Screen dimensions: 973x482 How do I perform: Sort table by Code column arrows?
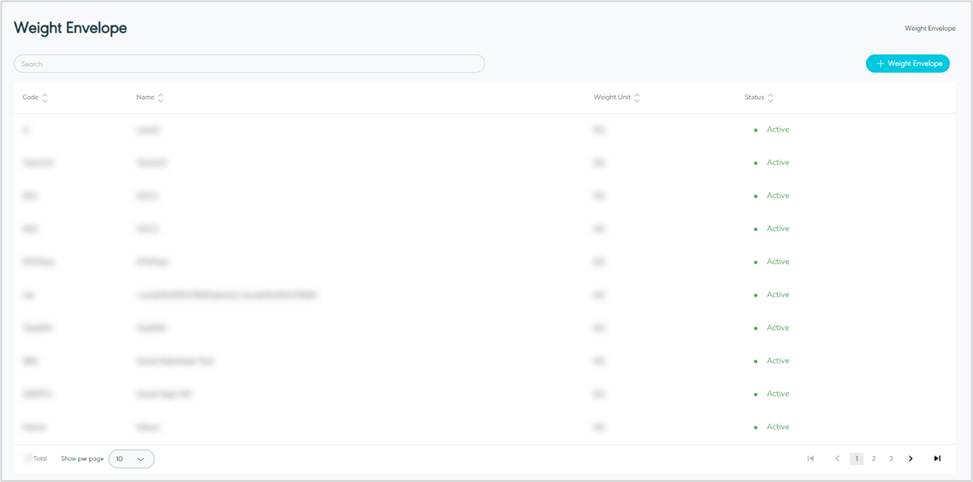click(45, 98)
